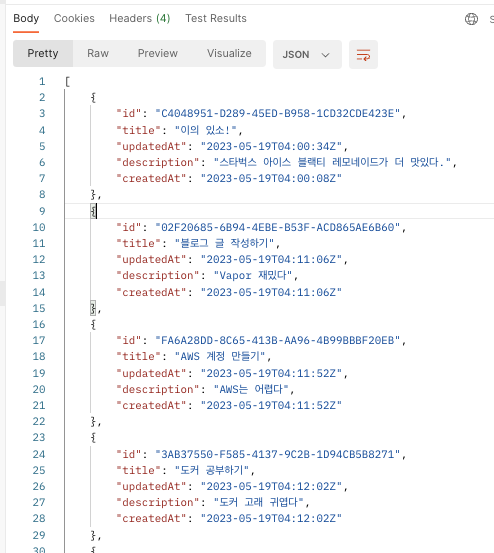The height and width of the screenshot is (553, 494).
Task: Select the Pretty view mode
Action: [x=43, y=53]
